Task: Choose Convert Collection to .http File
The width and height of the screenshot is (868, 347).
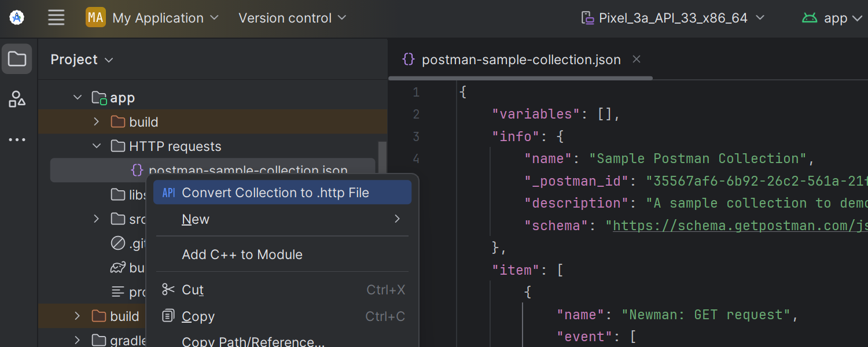Action: (x=282, y=193)
